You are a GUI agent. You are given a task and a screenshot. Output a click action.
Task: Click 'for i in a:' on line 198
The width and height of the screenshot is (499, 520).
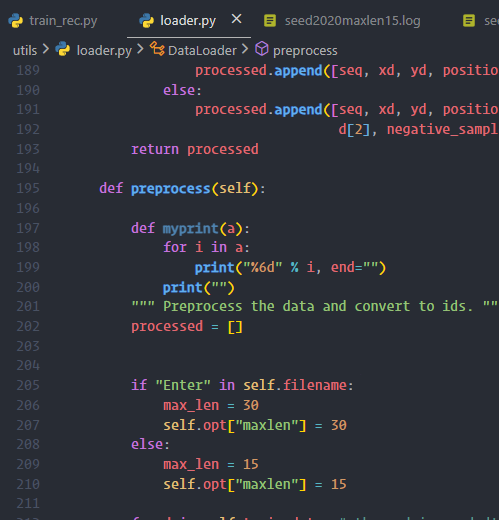206,247
